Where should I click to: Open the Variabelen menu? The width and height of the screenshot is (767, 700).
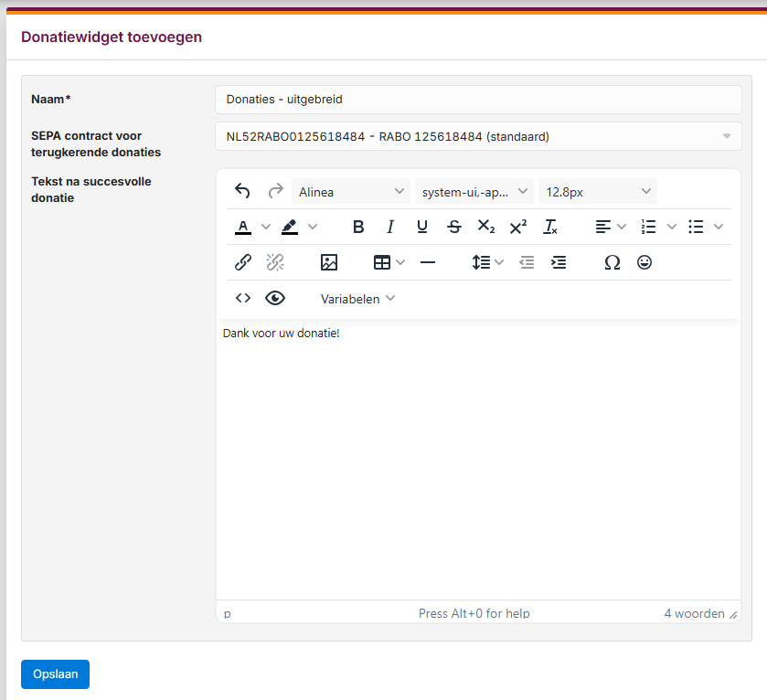pos(357,299)
